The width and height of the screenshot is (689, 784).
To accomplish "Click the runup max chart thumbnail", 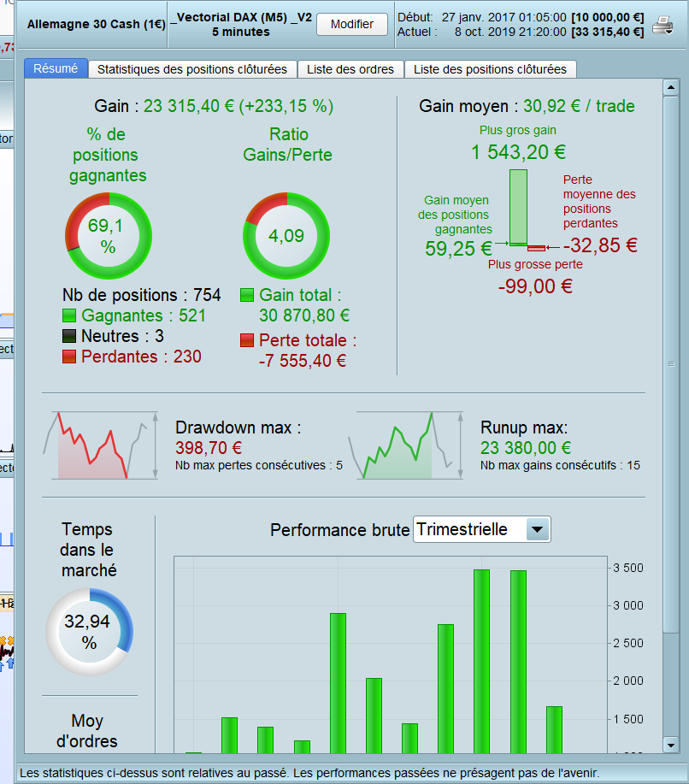I will coord(406,445).
